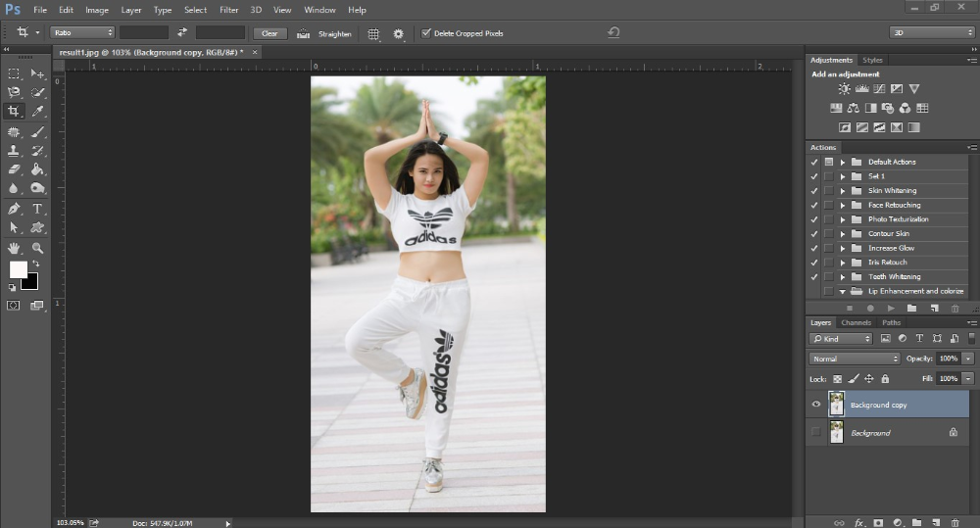The height and width of the screenshot is (528, 980).
Task: Select the Spot Healing Brush tool
Action: click(x=13, y=132)
